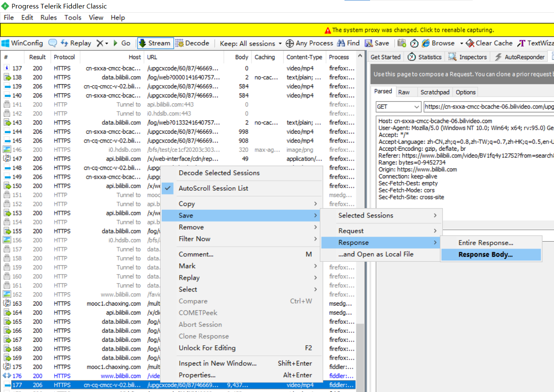Expand the Select submenu
The image size is (554, 392).
point(241,289)
